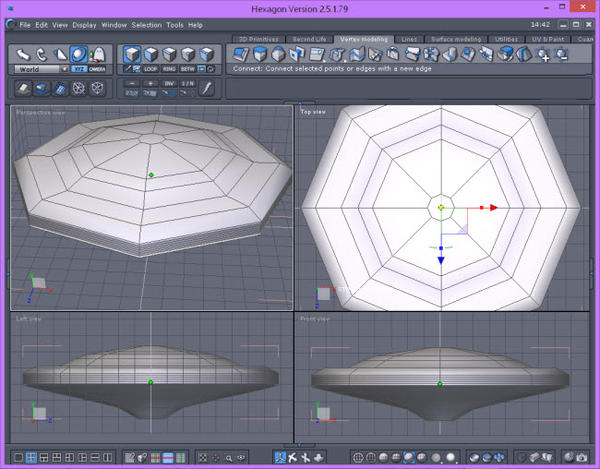Expand the Perspective view label menu

tap(40, 112)
